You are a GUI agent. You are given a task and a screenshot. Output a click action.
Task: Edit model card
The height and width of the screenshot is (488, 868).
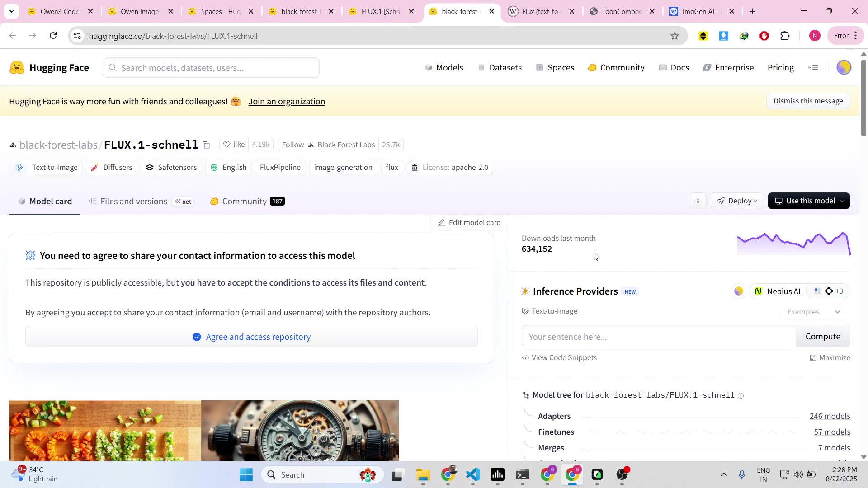click(x=469, y=223)
